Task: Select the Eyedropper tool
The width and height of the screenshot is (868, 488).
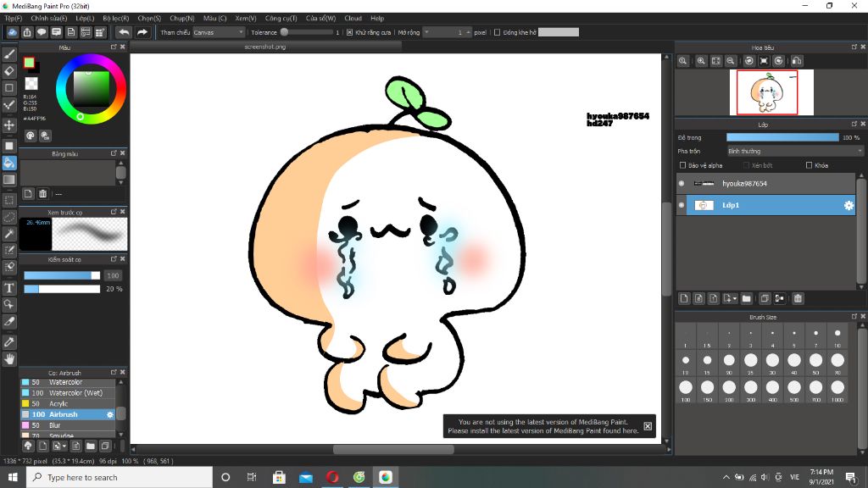Action: pos(9,342)
